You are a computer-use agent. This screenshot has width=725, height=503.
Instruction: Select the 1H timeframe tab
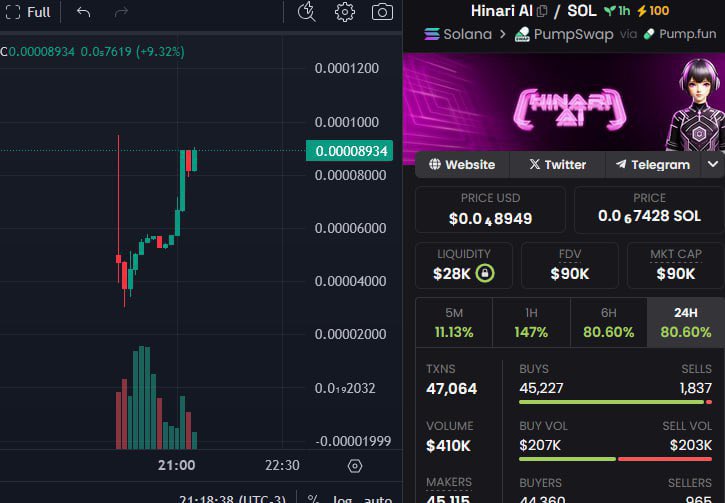[531, 323]
